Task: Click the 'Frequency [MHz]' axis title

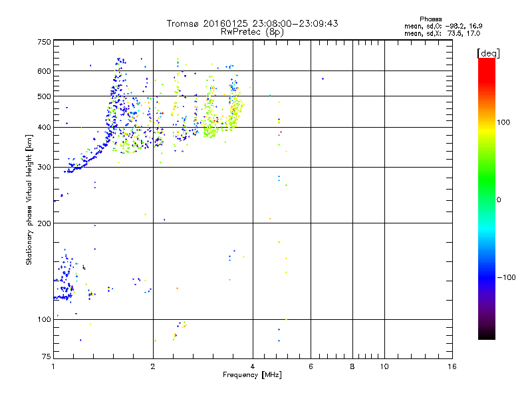Action: coord(252,375)
